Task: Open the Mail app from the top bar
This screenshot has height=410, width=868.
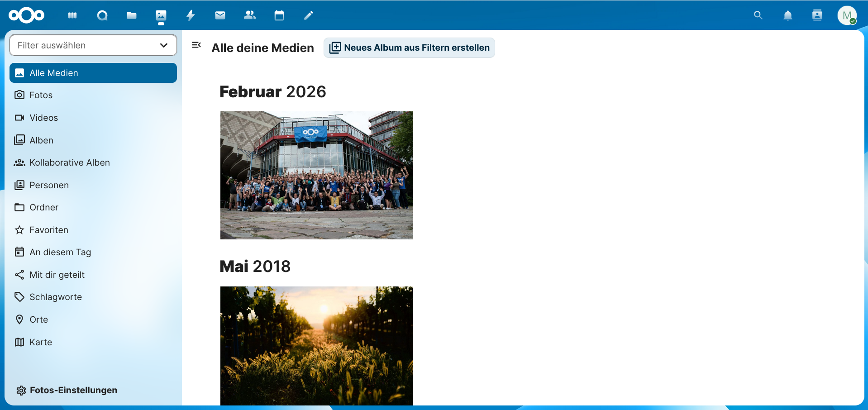Action: coord(220,15)
